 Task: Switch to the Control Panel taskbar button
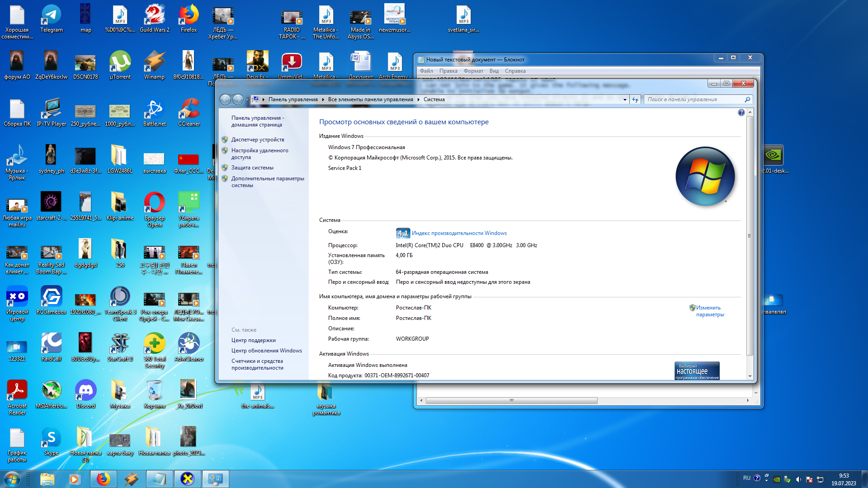[216, 479]
